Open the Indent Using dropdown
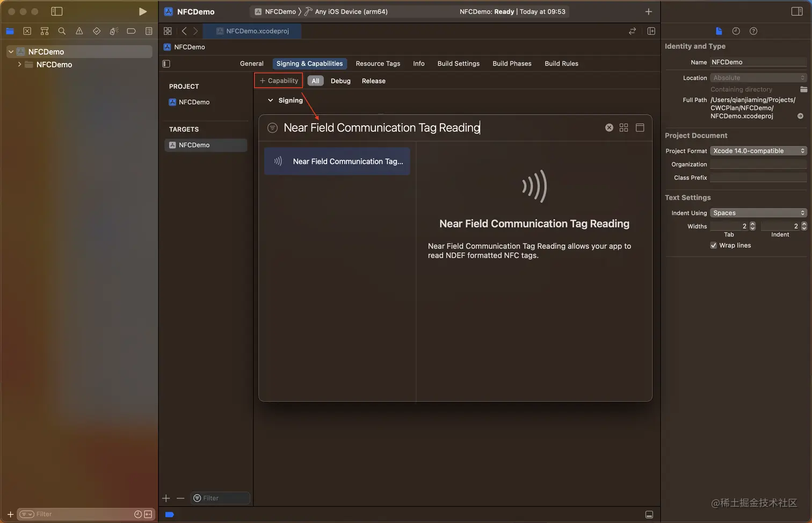 point(758,213)
